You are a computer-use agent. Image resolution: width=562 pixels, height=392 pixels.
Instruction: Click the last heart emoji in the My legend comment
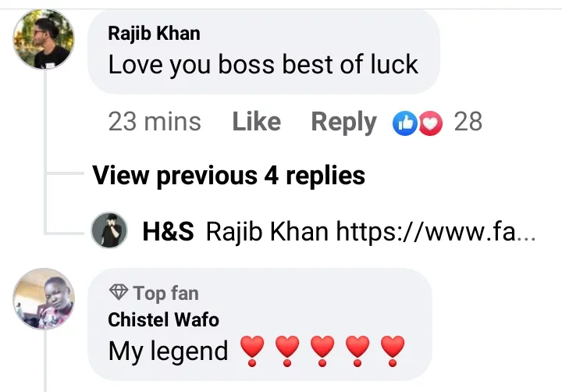click(393, 351)
